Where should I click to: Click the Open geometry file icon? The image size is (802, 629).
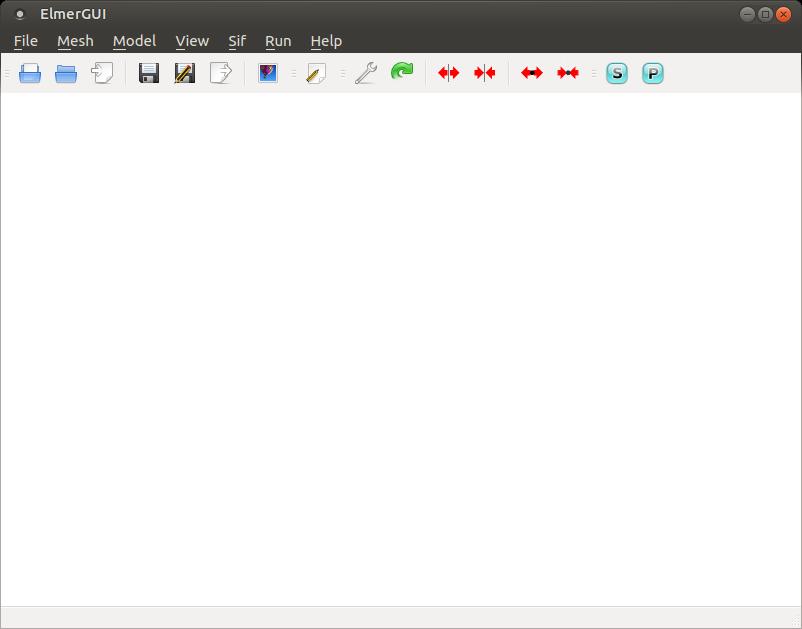(30, 73)
